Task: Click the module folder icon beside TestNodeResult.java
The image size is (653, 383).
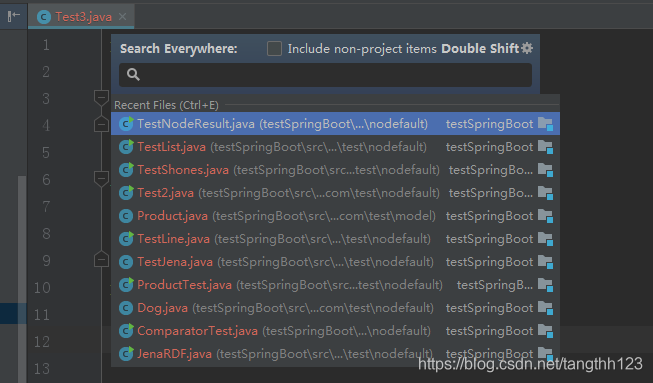Action: (545, 124)
